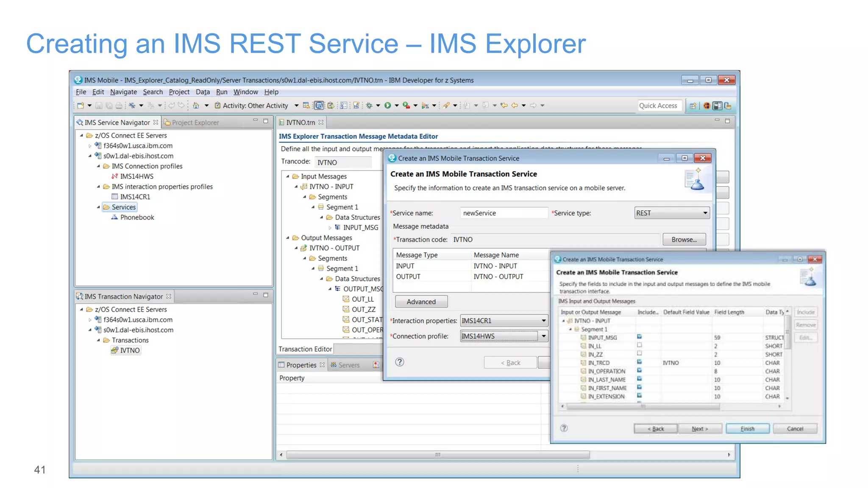Click the Quick Access search field
The width and height of the screenshot is (868, 488).
[x=659, y=105]
